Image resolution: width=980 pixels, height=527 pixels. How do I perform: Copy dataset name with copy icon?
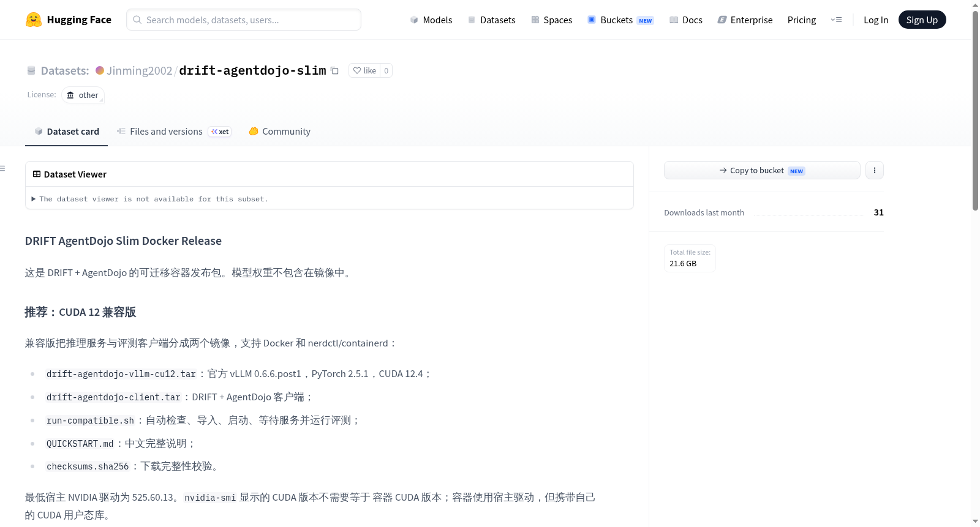click(x=334, y=70)
